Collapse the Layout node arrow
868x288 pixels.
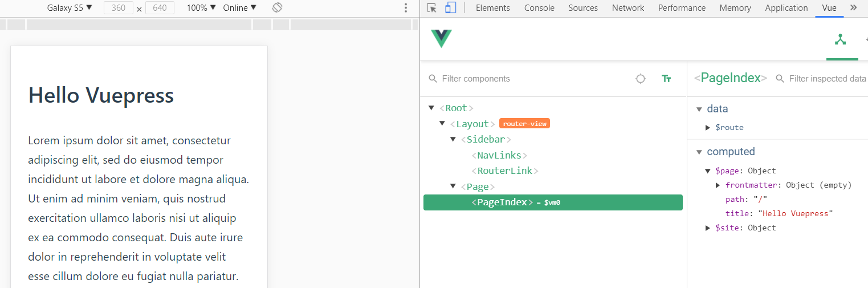(442, 124)
